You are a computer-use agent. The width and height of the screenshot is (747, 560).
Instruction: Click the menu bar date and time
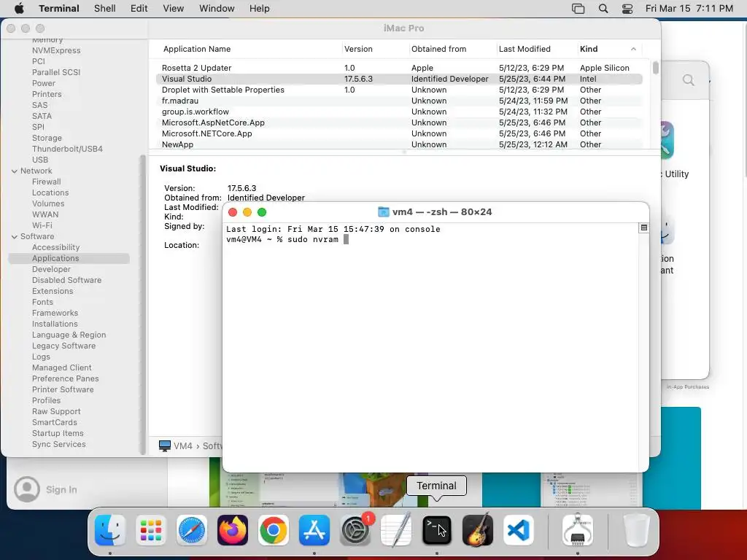689,9
